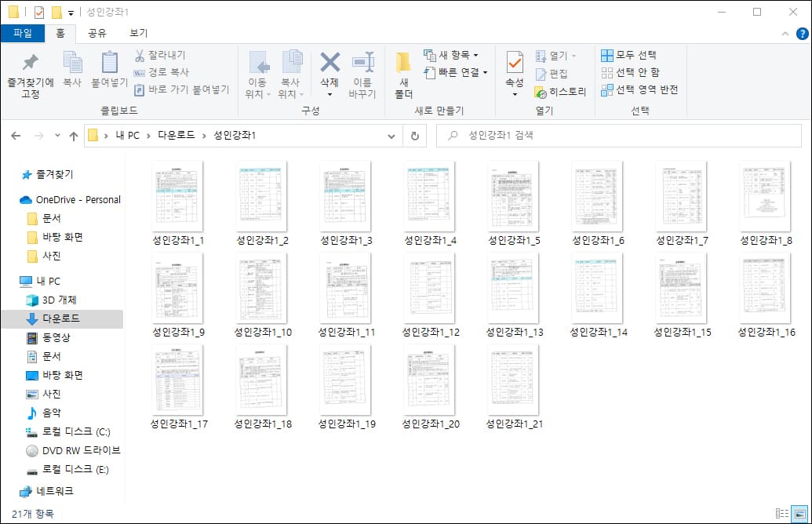Click Select all (모두 선택)
Screen dimensions: 812x524
tap(628, 55)
